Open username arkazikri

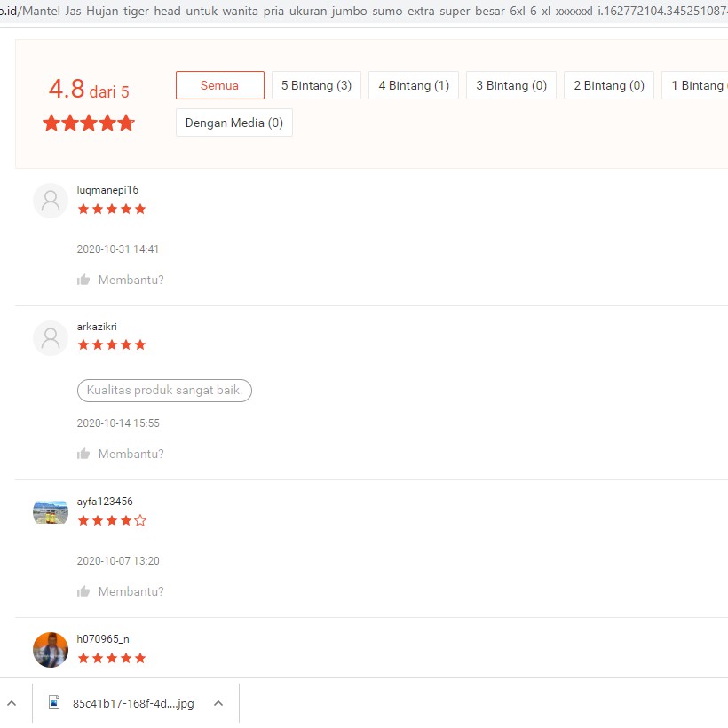(97, 327)
